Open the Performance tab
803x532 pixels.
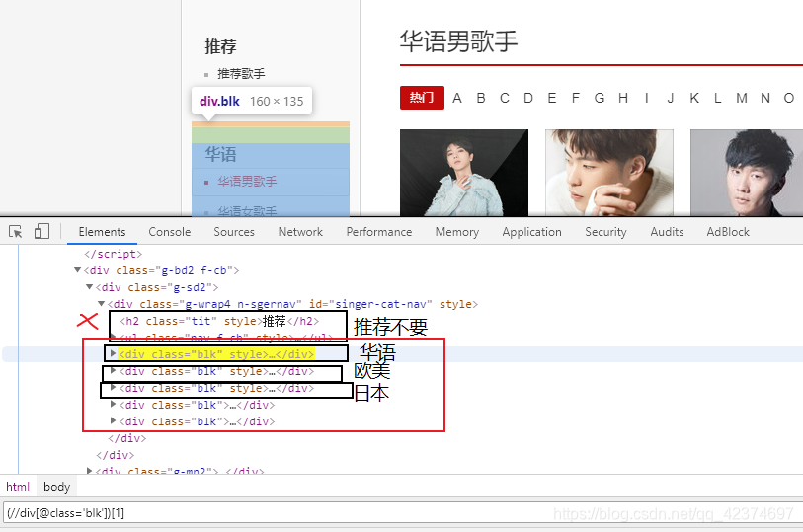point(379,232)
